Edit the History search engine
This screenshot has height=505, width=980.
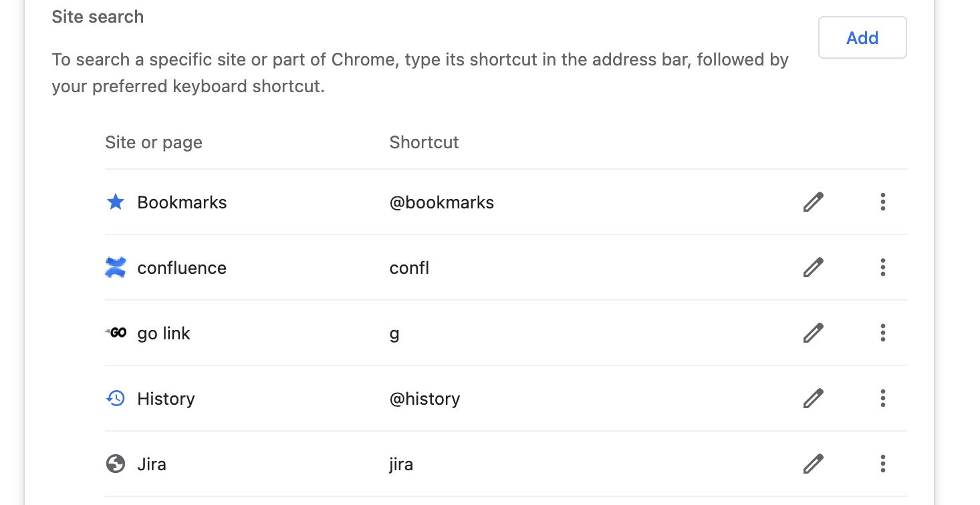pos(813,398)
